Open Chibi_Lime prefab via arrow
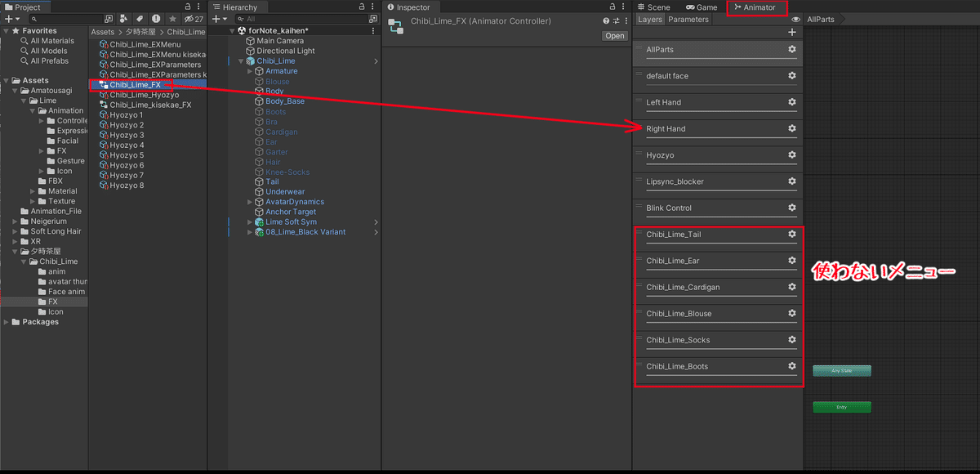980x474 pixels. click(x=376, y=61)
